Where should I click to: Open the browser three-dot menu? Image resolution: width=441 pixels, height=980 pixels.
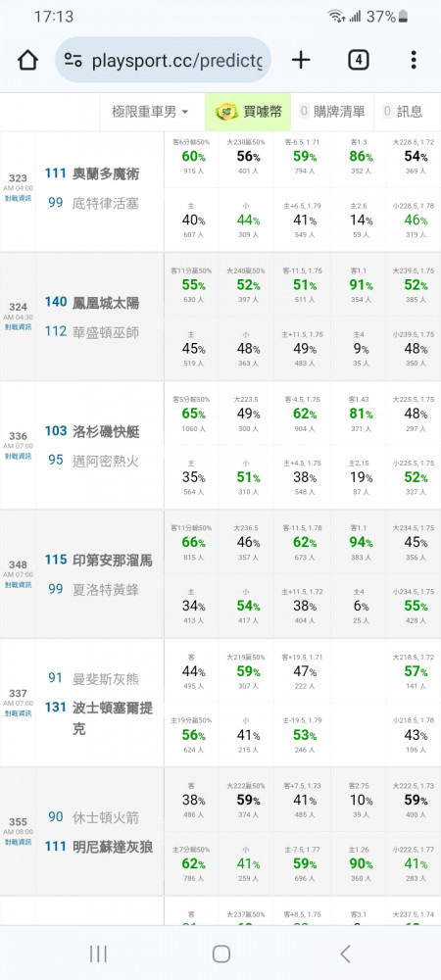tap(414, 60)
